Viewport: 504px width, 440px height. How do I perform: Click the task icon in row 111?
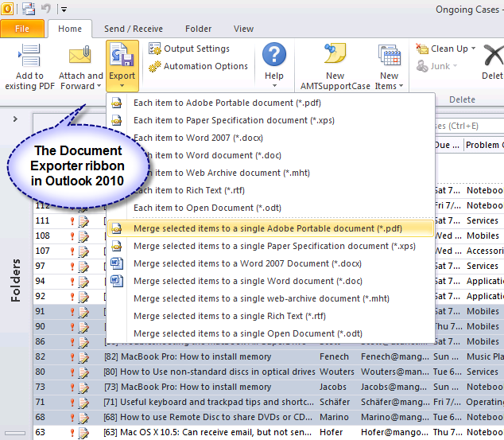[83, 221]
